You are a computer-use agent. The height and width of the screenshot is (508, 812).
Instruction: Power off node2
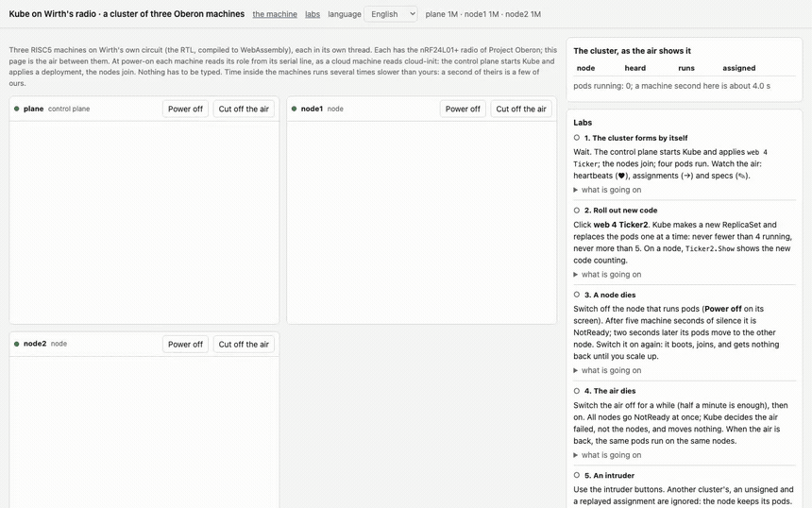(x=185, y=345)
